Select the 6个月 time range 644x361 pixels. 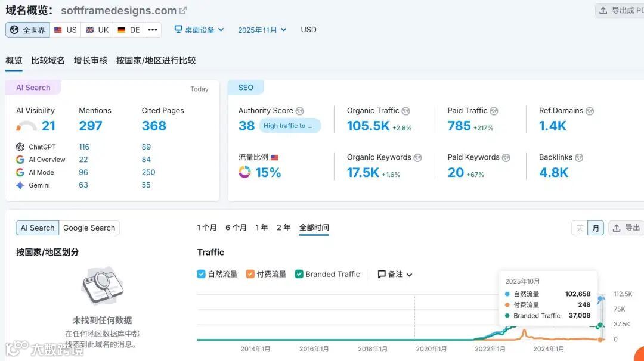(x=236, y=228)
